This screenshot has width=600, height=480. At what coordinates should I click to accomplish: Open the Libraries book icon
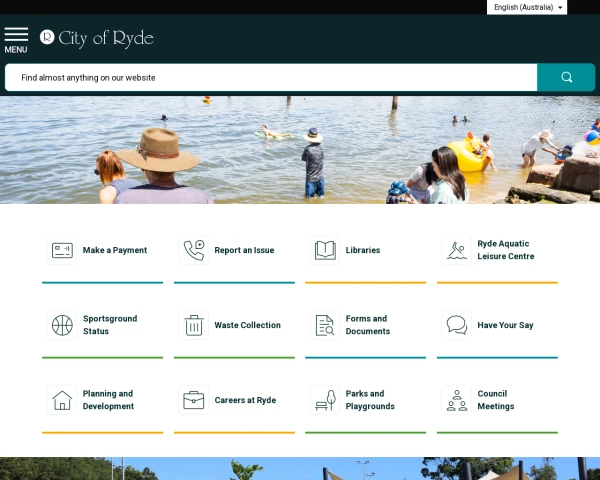[x=325, y=250]
